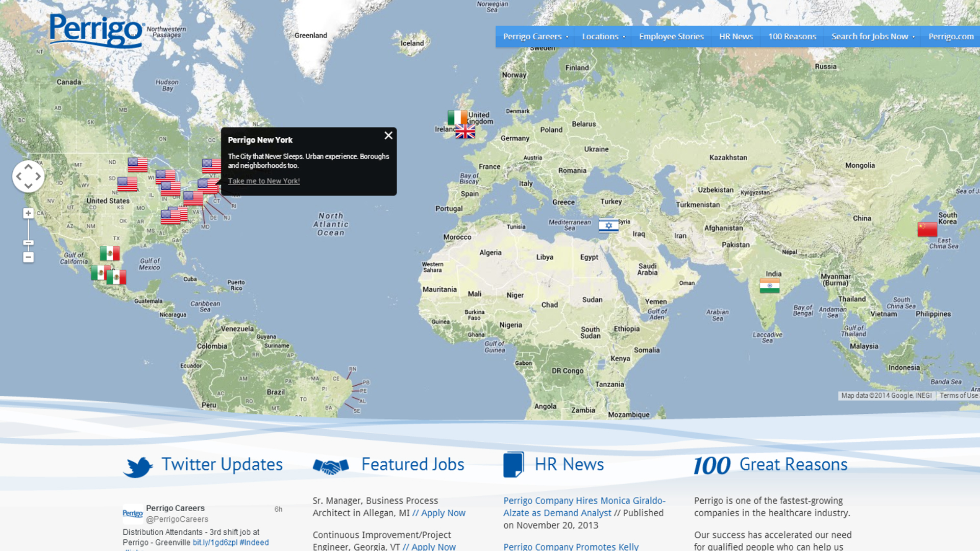980x551 pixels.
Task: Select the United Kingdom flag marker
Action: (x=465, y=132)
